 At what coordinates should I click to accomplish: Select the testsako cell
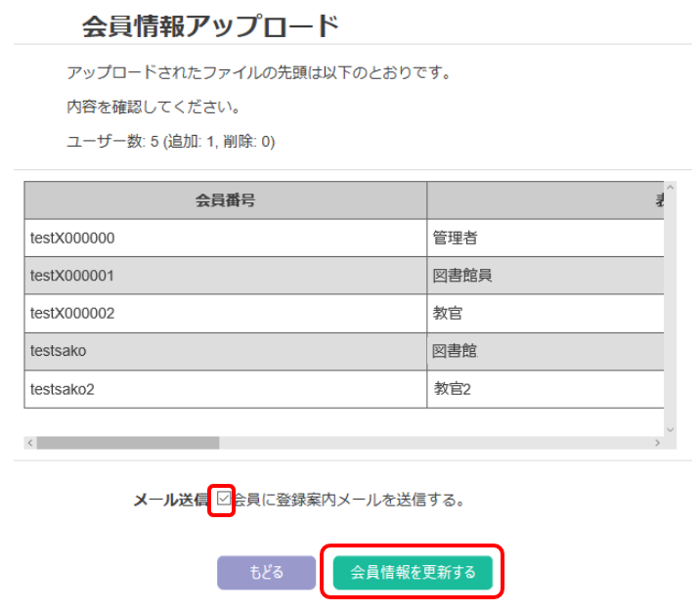[x=225, y=351]
